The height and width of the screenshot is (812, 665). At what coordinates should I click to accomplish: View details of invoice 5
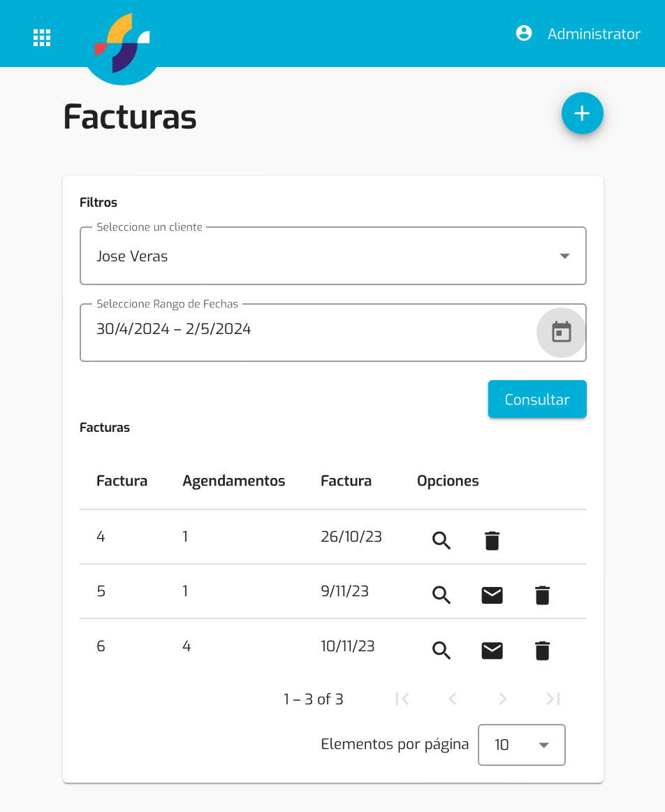pyautogui.click(x=441, y=595)
